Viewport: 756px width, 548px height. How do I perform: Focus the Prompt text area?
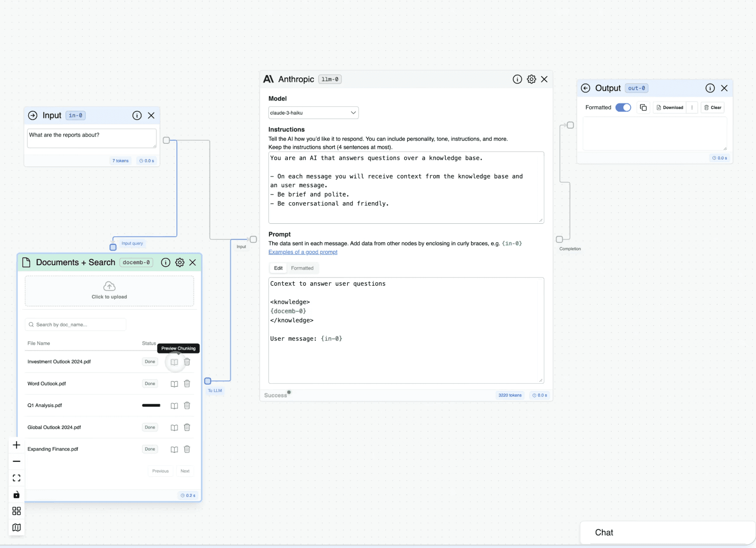[406, 331]
